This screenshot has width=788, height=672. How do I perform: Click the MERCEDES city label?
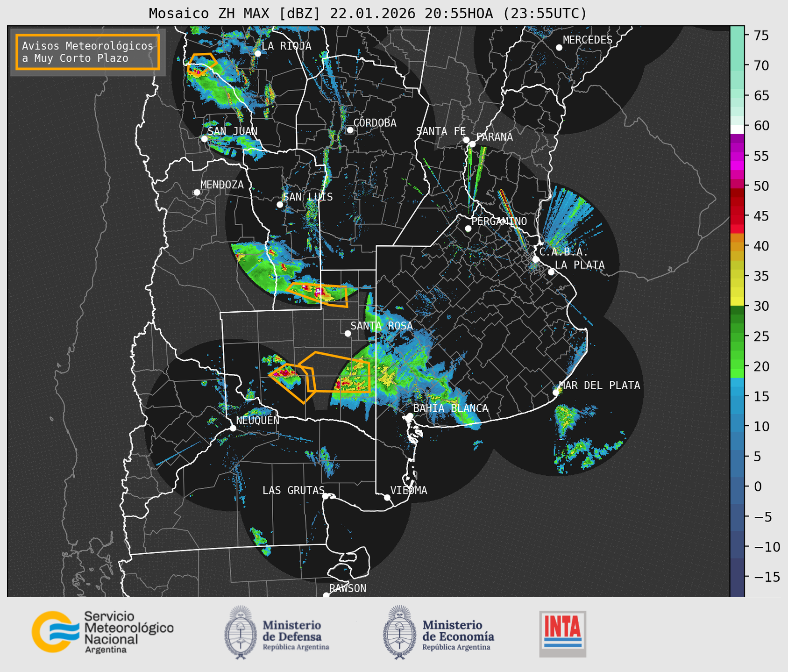pos(587,40)
